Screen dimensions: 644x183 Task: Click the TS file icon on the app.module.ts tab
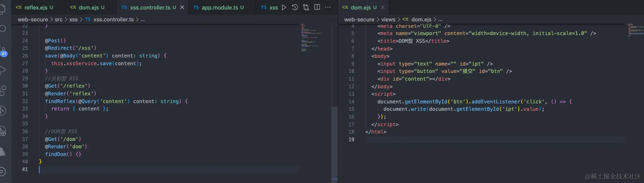[x=196, y=7]
